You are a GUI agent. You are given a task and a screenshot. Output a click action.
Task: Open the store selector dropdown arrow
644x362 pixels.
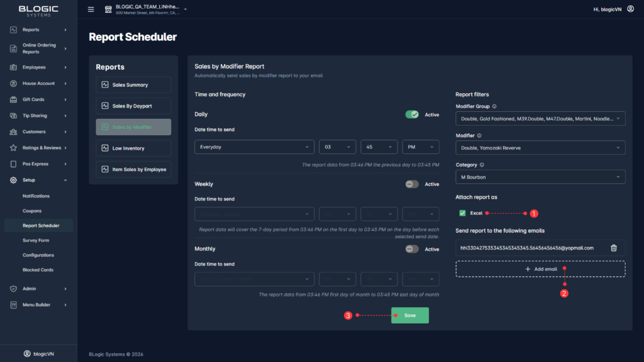pos(186,9)
